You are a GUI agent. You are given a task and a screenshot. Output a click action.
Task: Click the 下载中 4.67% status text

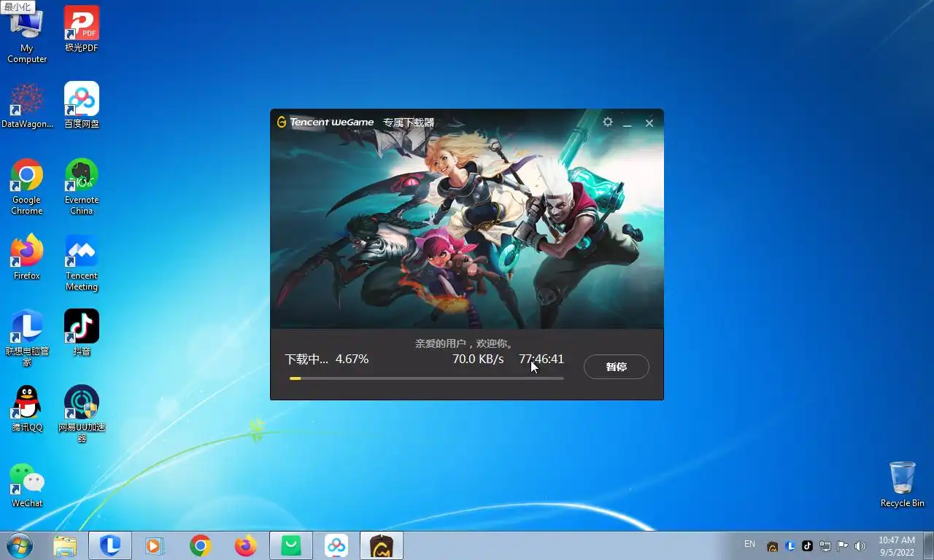[326, 359]
